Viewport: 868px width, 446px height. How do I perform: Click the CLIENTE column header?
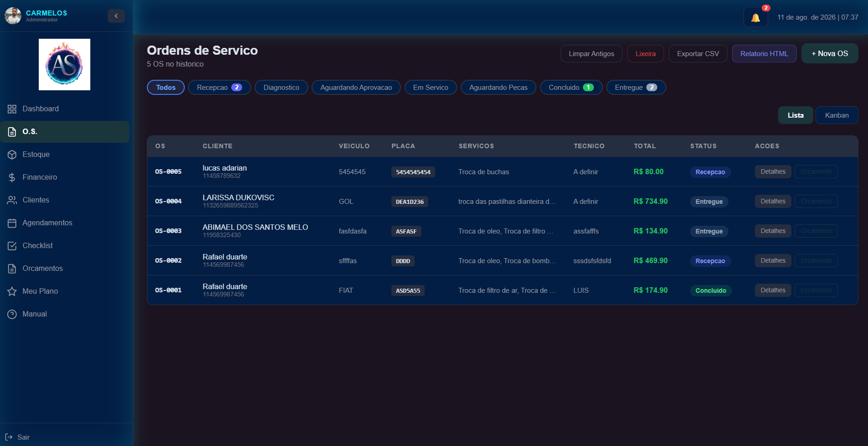[218, 146]
